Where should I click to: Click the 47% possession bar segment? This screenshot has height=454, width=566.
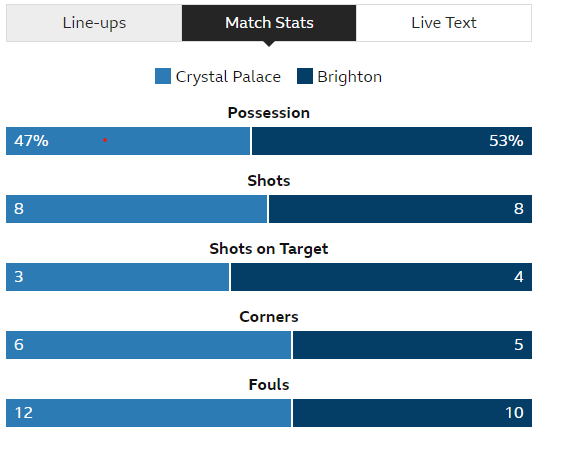(x=128, y=141)
